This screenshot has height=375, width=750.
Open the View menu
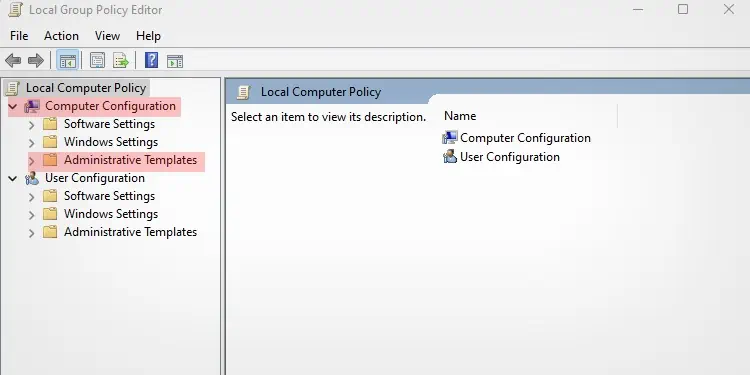107,36
